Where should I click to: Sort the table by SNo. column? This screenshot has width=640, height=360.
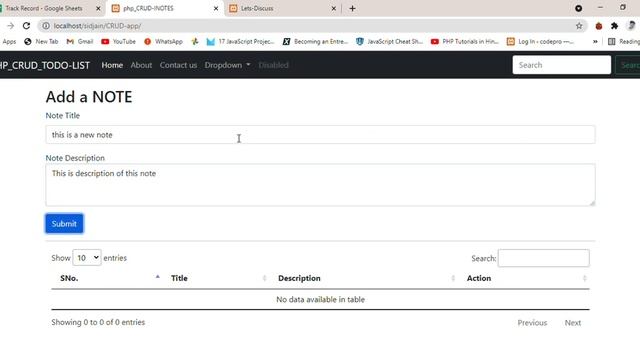[x=107, y=278]
